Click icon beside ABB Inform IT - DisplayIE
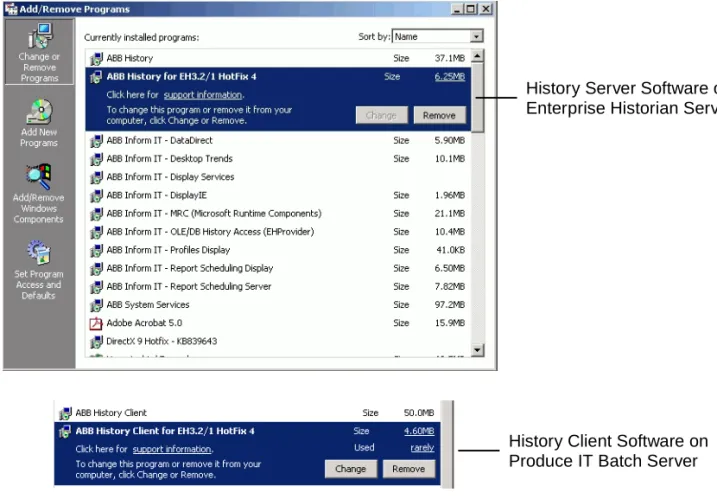This screenshot has width=717, height=499. pos(96,196)
